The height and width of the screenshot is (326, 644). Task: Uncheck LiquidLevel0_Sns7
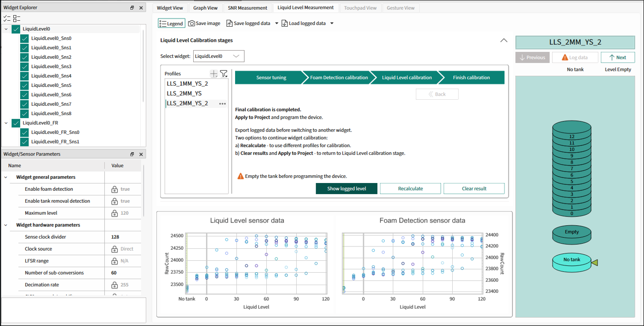(25, 104)
